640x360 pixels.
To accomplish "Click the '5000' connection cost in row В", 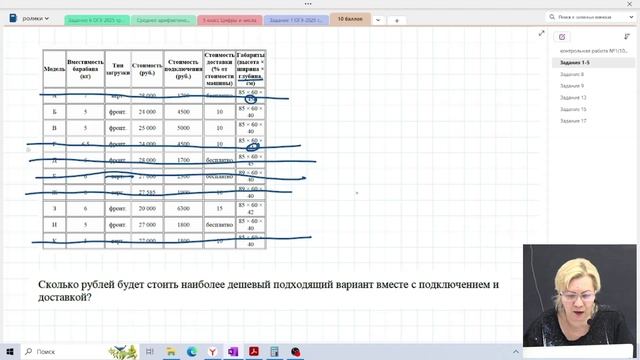I will coord(183,128).
